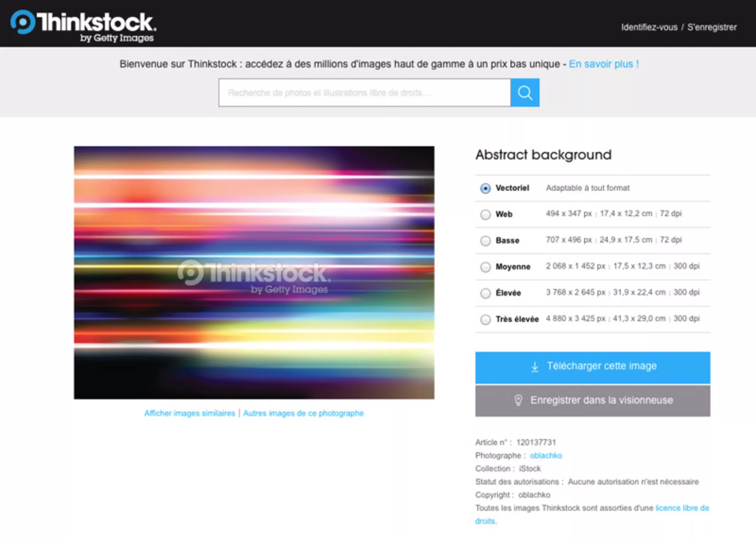Open the oblachko photographer link
Viewport: 756px width, 541px height.
(546, 455)
